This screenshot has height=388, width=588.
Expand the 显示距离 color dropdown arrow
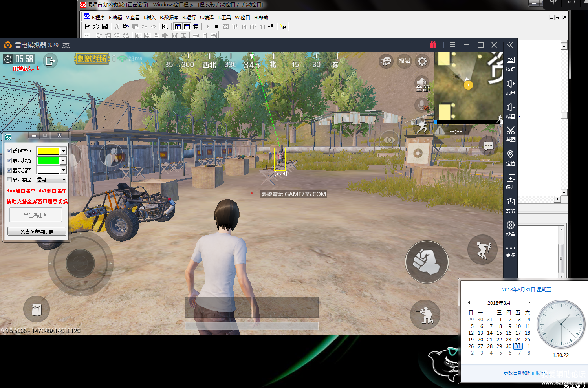pyautogui.click(x=63, y=170)
